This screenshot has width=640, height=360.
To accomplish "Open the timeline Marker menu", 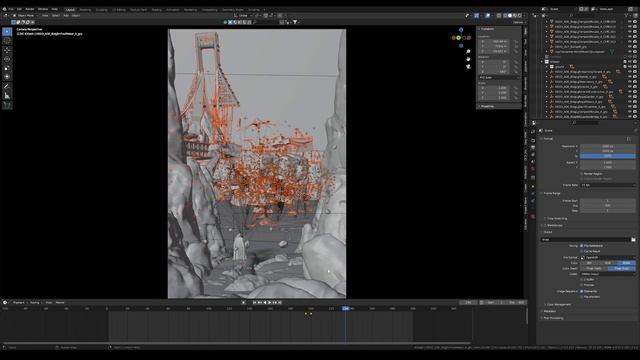I will (60, 302).
